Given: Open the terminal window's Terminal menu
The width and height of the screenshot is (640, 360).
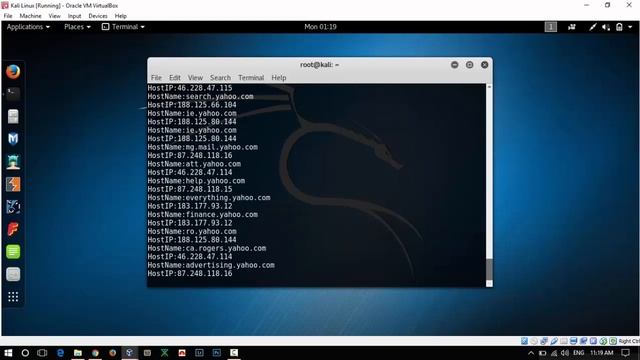Looking at the screenshot, I should pos(251,78).
